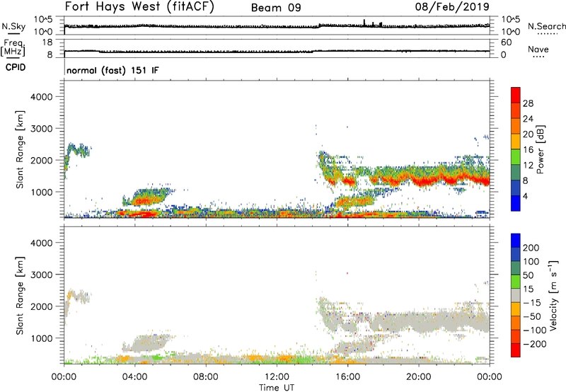Select the "Velocity [m s⁻¹]" colorbar title
Viewport: 566px width, 392px height.
pyautogui.click(x=553, y=295)
